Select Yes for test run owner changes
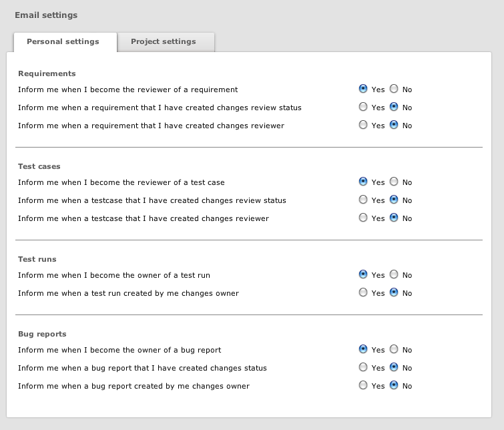 click(363, 292)
